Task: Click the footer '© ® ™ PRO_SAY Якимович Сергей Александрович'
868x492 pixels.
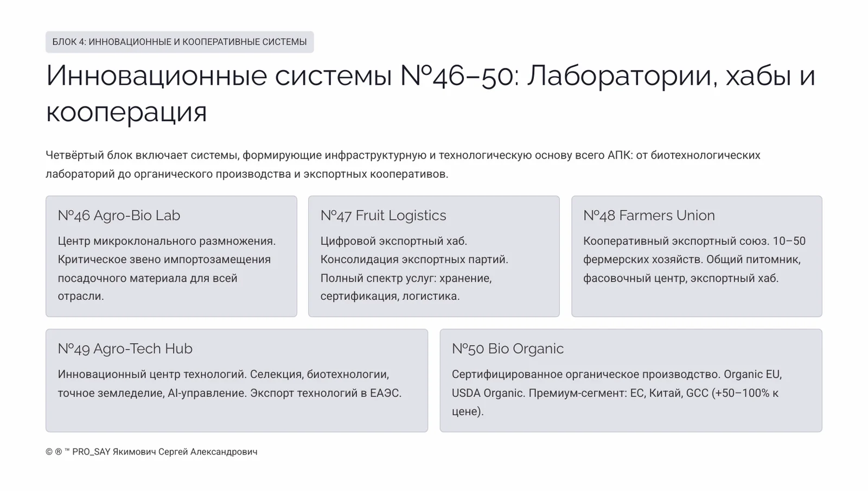Action: [x=151, y=452]
